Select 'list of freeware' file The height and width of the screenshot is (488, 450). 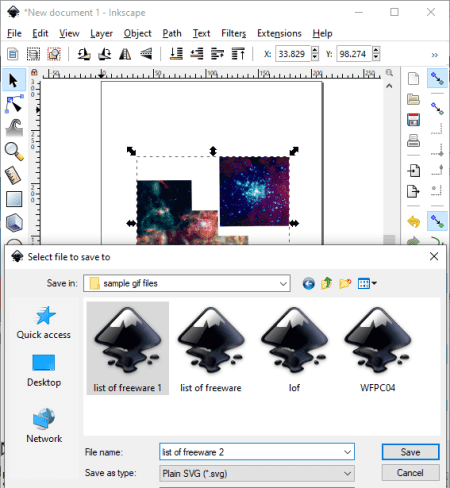coord(211,348)
